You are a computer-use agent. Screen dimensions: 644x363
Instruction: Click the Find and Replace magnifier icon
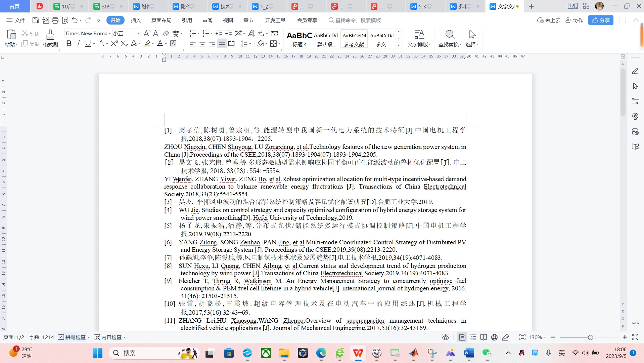coord(450,34)
